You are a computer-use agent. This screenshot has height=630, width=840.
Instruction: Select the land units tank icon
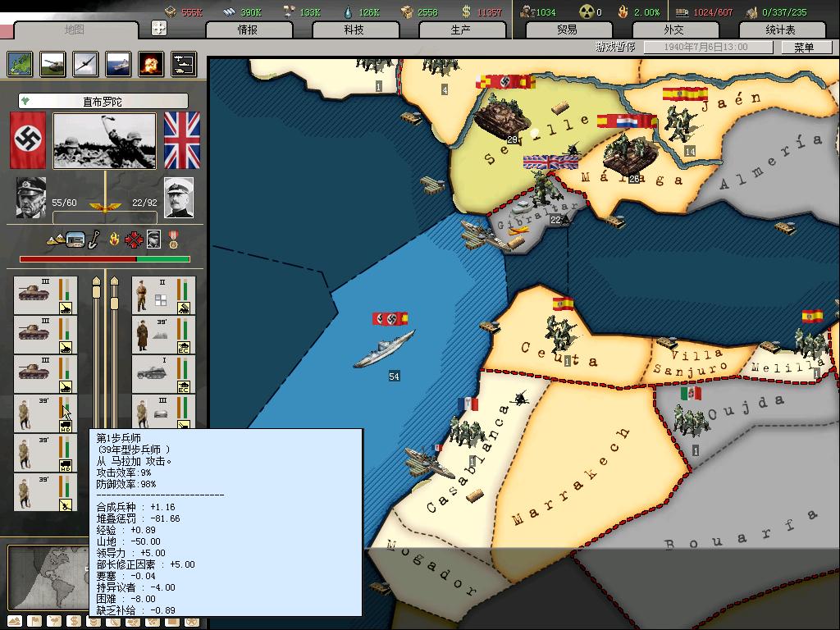[x=52, y=64]
